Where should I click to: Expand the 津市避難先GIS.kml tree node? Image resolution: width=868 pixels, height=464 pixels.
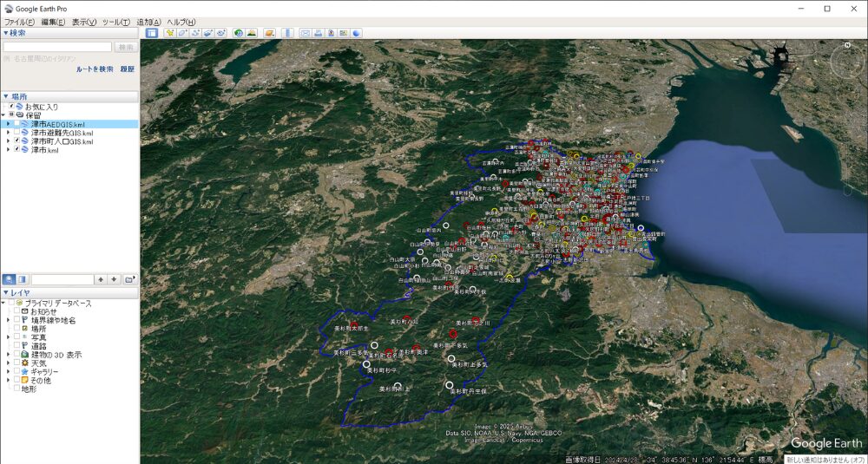8,133
